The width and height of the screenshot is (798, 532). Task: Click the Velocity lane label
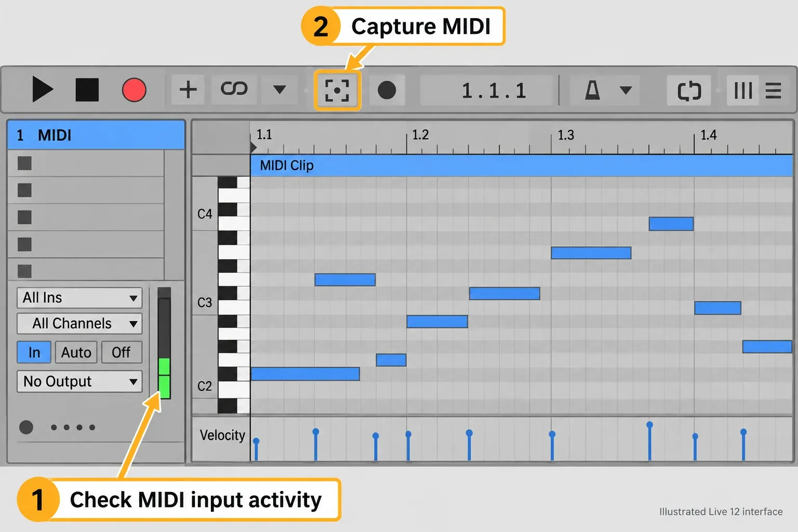222,435
